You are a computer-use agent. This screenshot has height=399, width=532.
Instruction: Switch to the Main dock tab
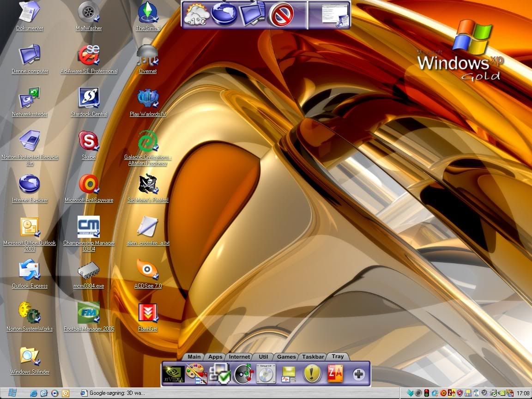click(194, 357)
